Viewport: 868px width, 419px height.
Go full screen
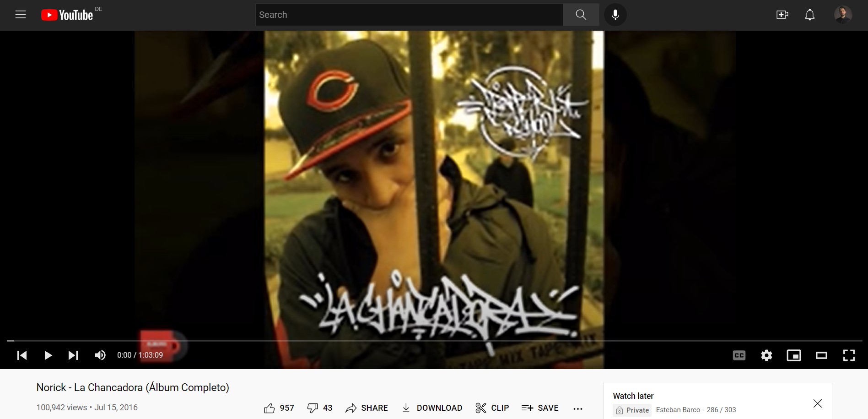pyautogui.click(x=849, y=355)
